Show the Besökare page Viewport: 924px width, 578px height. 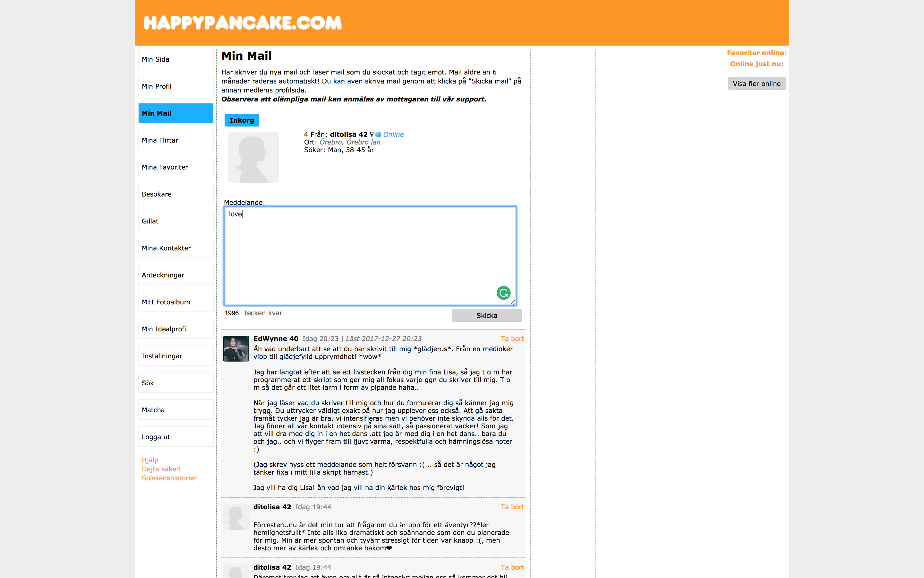tap(175, 194)
